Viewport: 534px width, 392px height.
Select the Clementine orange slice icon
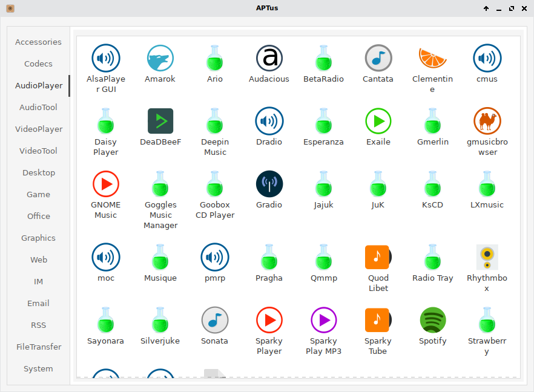tap(432, 58)
